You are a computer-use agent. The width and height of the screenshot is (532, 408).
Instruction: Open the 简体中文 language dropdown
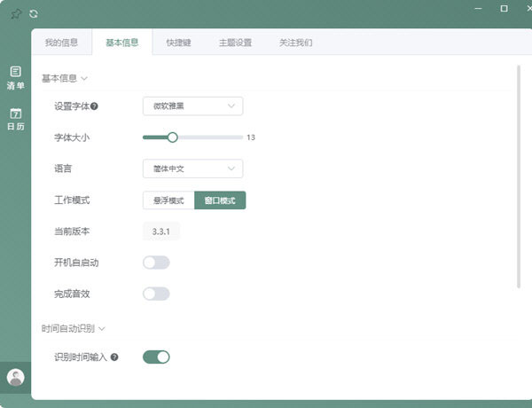point(192,169)
